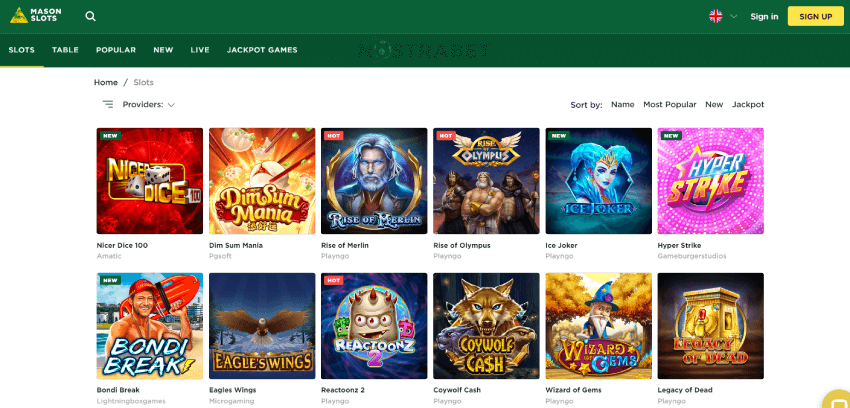Open the Rise of Olympus thumbnail

(x=486, y=181)
